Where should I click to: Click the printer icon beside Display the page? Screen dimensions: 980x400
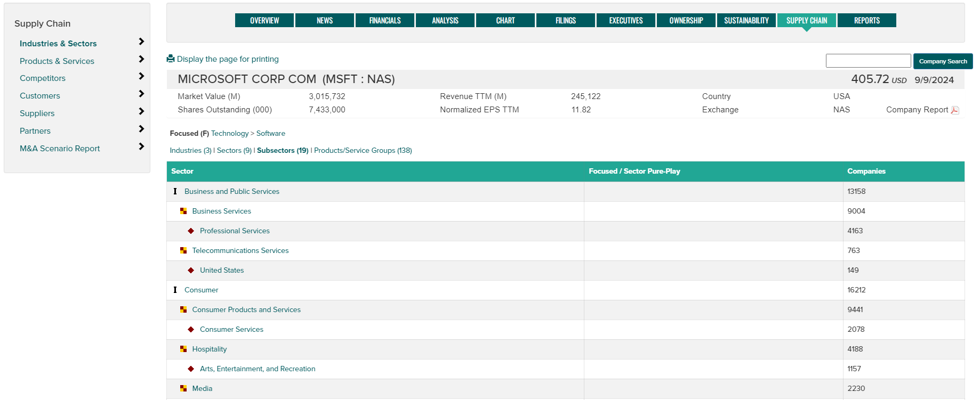pyautogui.click(x=171, y=59)
